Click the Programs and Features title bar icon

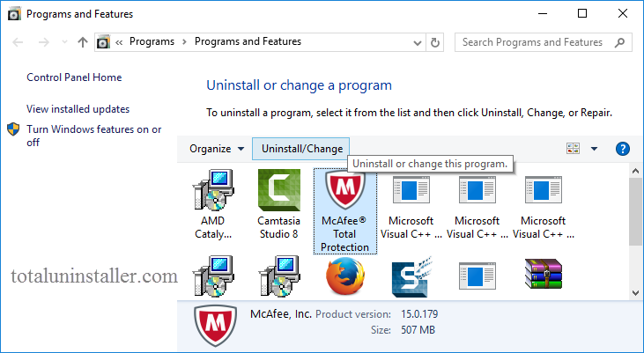14,14
